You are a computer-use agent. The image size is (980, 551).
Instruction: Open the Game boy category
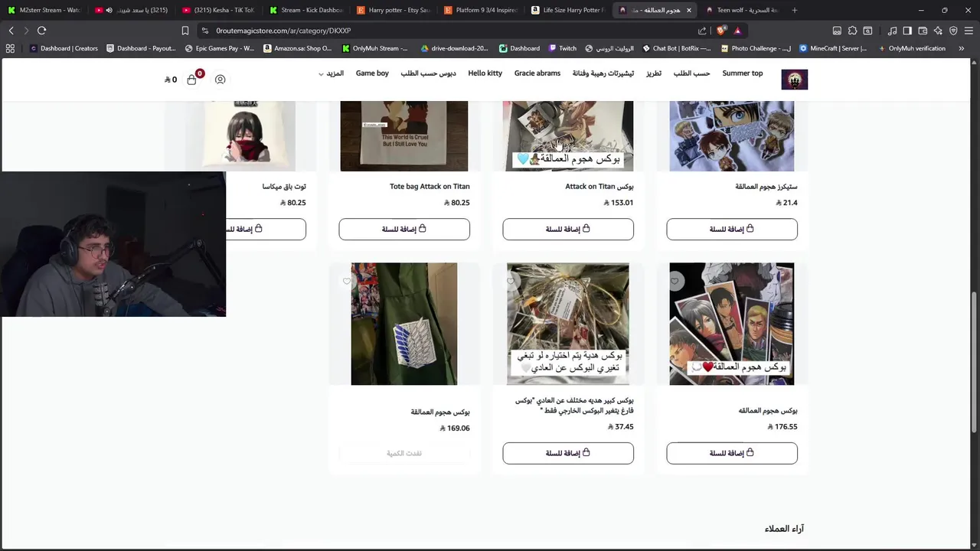pyautogui.click(x=372, y=73)
